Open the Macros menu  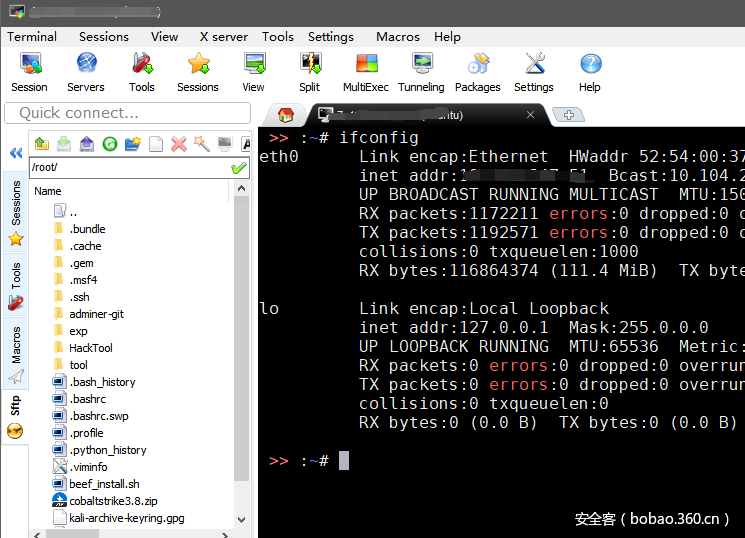point(397,36)
